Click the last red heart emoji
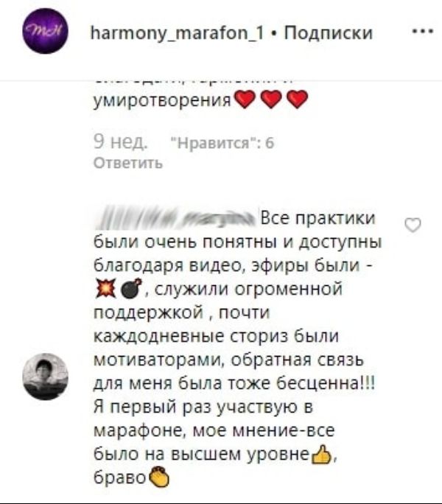The image size is (442, 504). [x=297, y=99]
